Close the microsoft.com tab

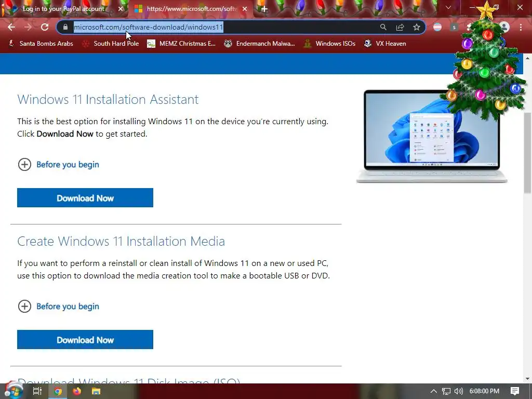tap(245, 9)
